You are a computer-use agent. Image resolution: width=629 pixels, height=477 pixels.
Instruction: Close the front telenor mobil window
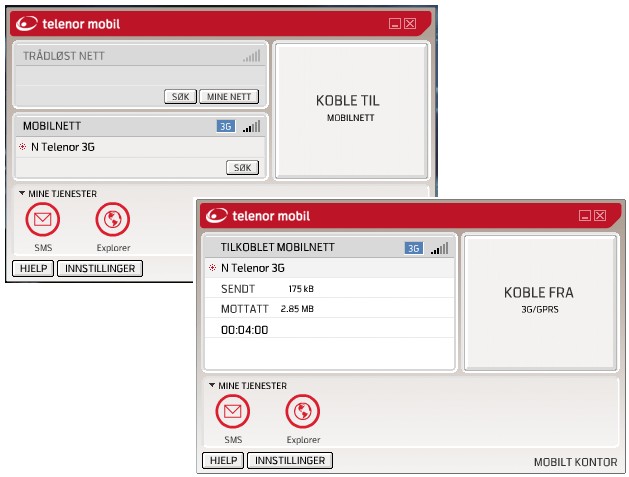[x=600, y=215]
